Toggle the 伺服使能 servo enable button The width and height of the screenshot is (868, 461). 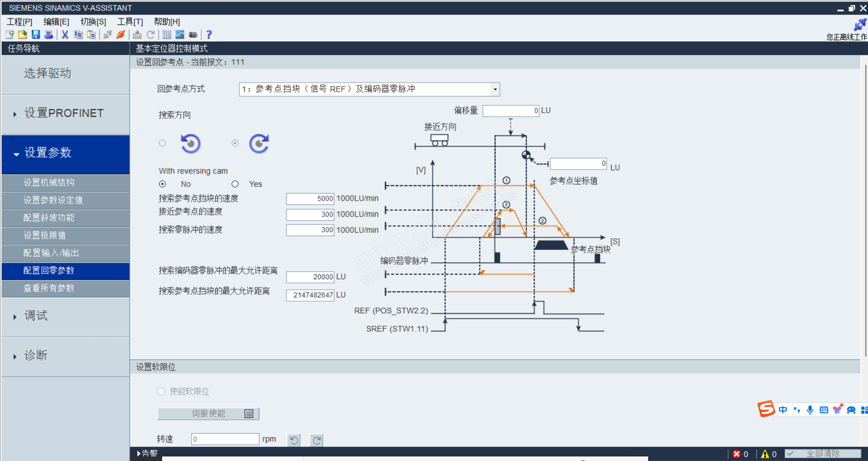[208, 413]
